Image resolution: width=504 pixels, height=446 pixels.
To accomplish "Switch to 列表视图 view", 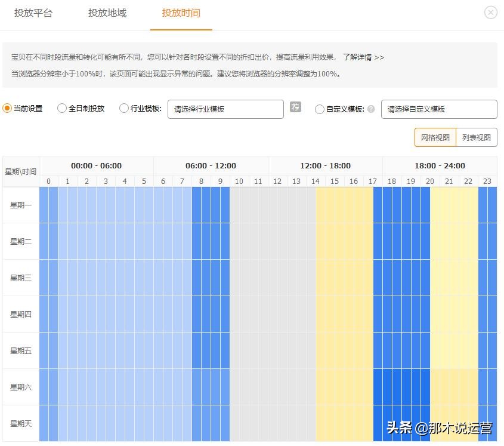I will pyautogui.click(x=477, y=137).
